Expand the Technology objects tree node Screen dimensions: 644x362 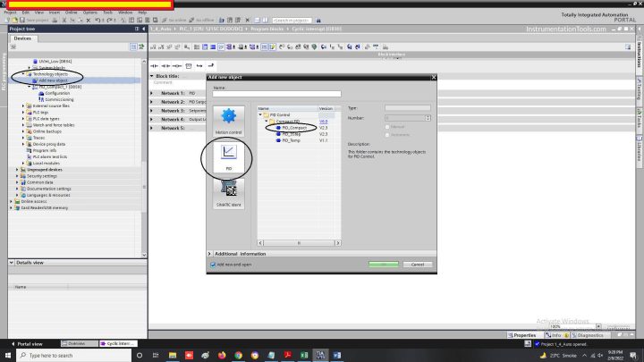23,74
